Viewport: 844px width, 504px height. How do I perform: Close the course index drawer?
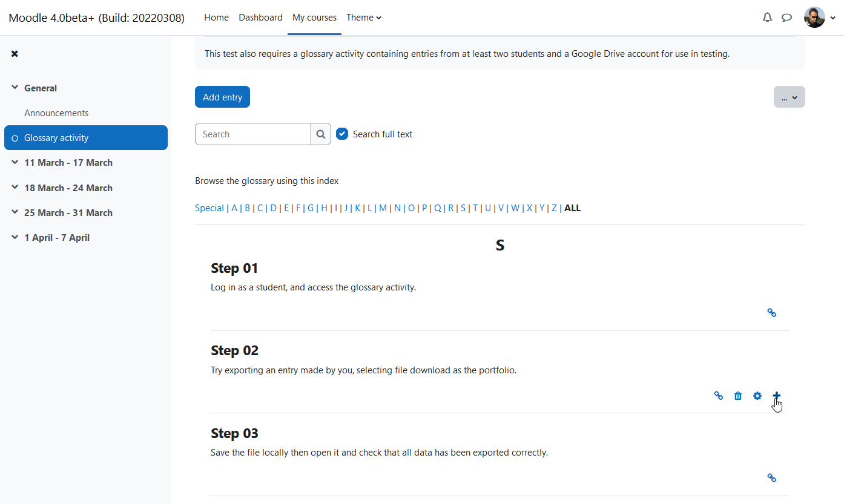(15, 54)
